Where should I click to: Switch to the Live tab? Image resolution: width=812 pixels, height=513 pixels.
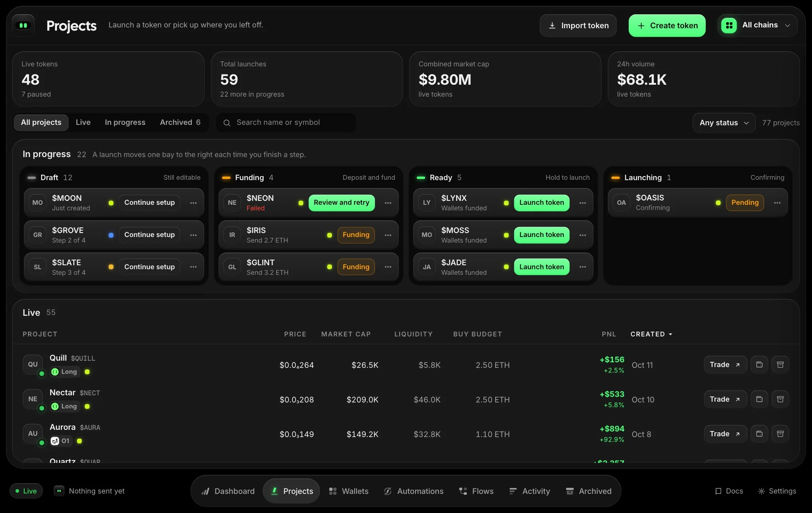pos(83,122)
